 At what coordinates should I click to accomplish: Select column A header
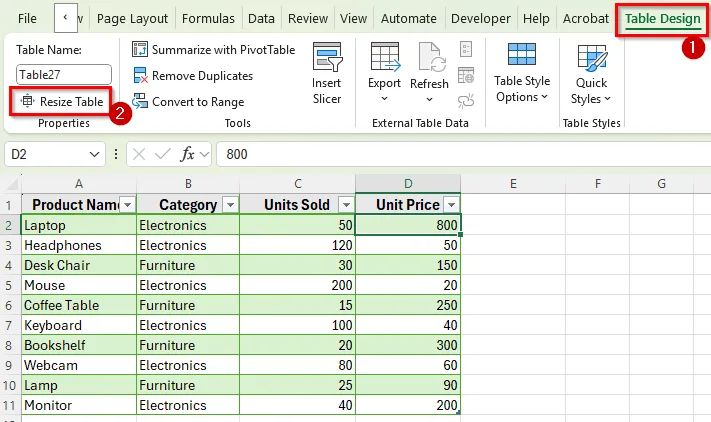point(79,184)
